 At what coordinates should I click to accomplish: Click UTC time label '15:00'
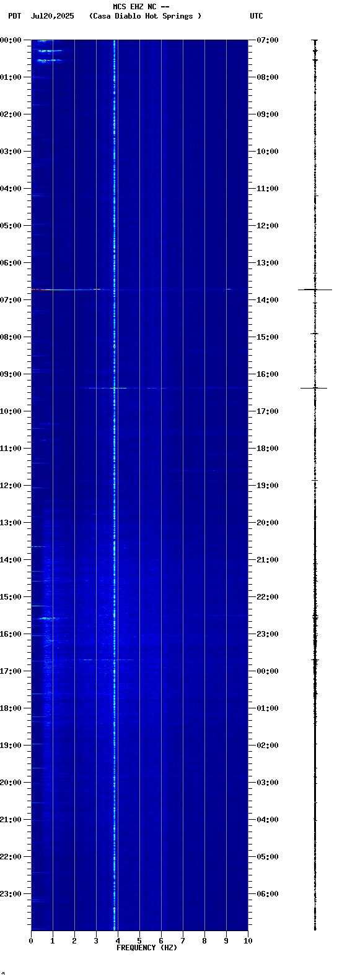(x=268, y=337)
